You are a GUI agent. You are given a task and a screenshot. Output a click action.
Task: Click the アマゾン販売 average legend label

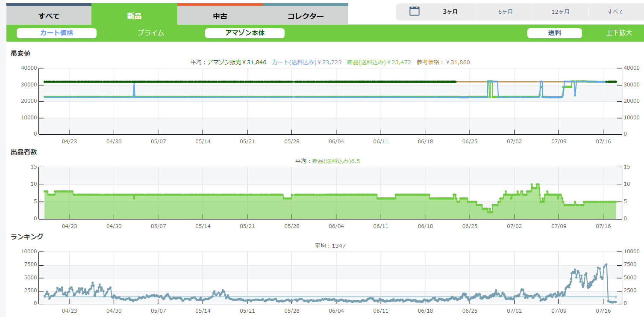tap(237, 62)
